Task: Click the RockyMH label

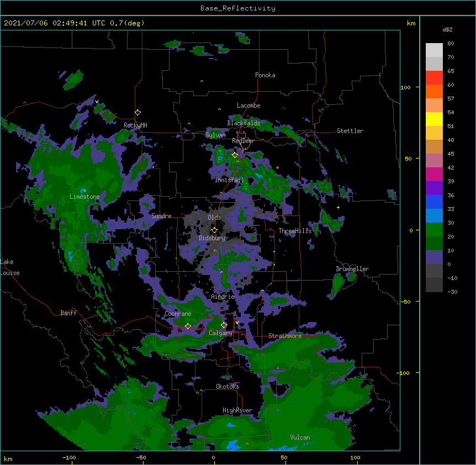Action: pos(135,125)
